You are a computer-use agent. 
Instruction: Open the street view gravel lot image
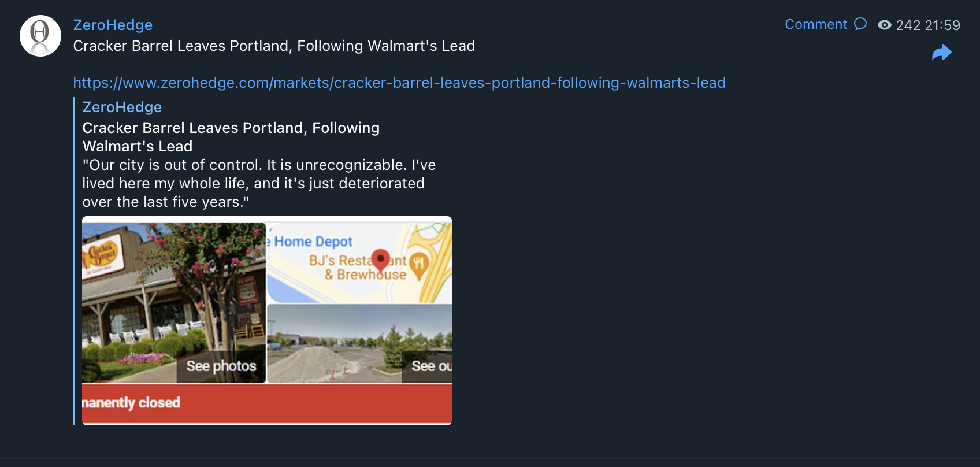pos(359,343)
